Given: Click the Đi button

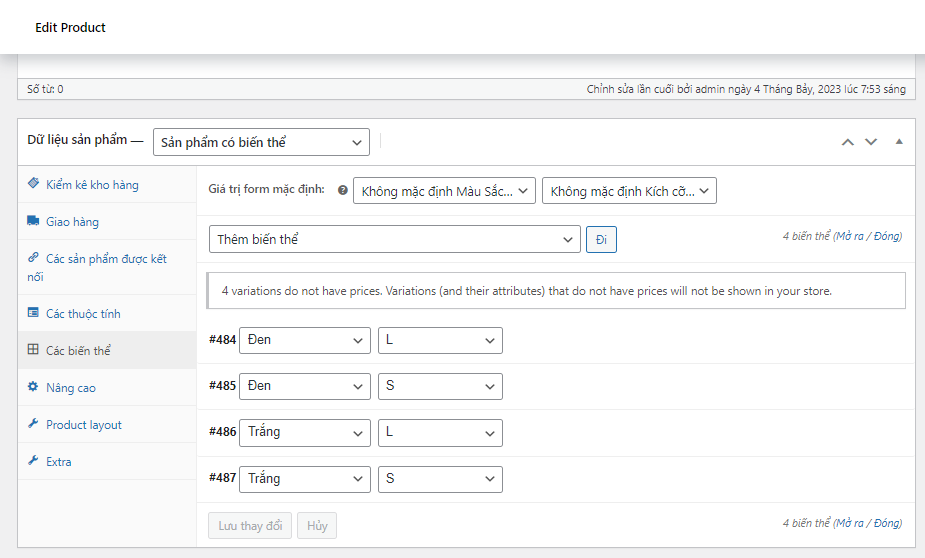Looking at the screenshot, I should click(x=601, y=239).
